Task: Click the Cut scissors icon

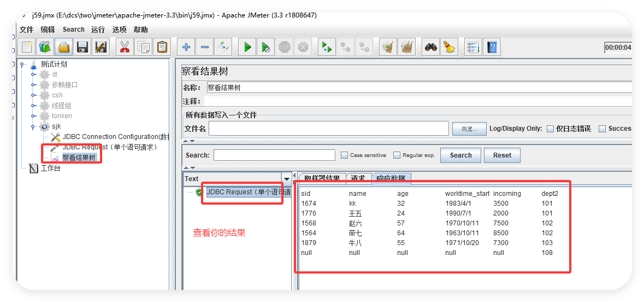Action: point(125,47)
